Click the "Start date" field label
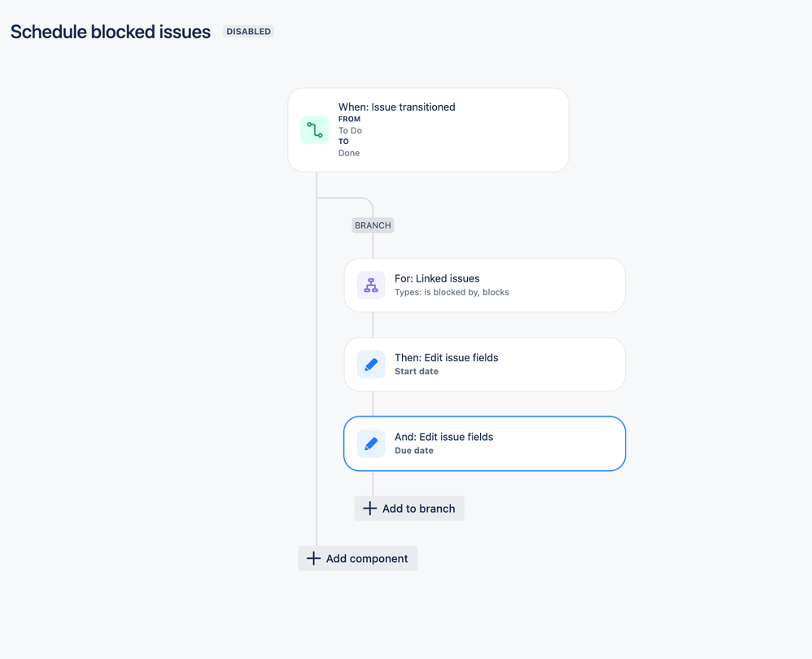The width and height of the screenshot is (812, 659). pos(417,372)
